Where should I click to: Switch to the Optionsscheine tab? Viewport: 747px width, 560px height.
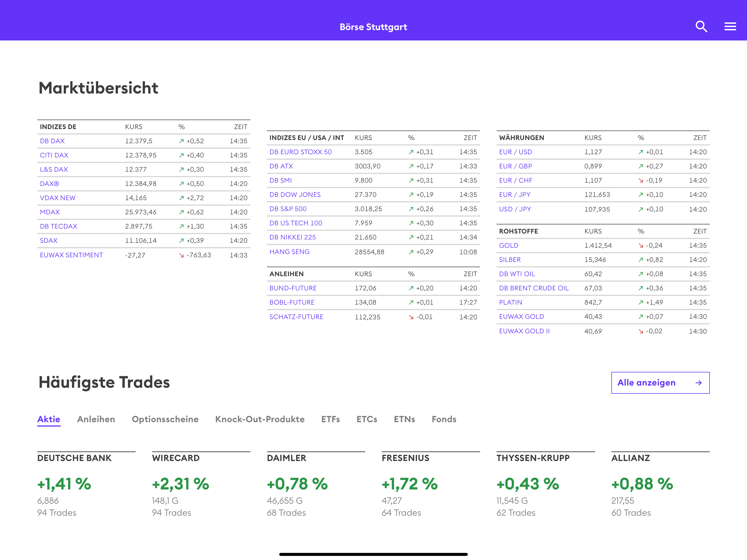click(165, 419)
